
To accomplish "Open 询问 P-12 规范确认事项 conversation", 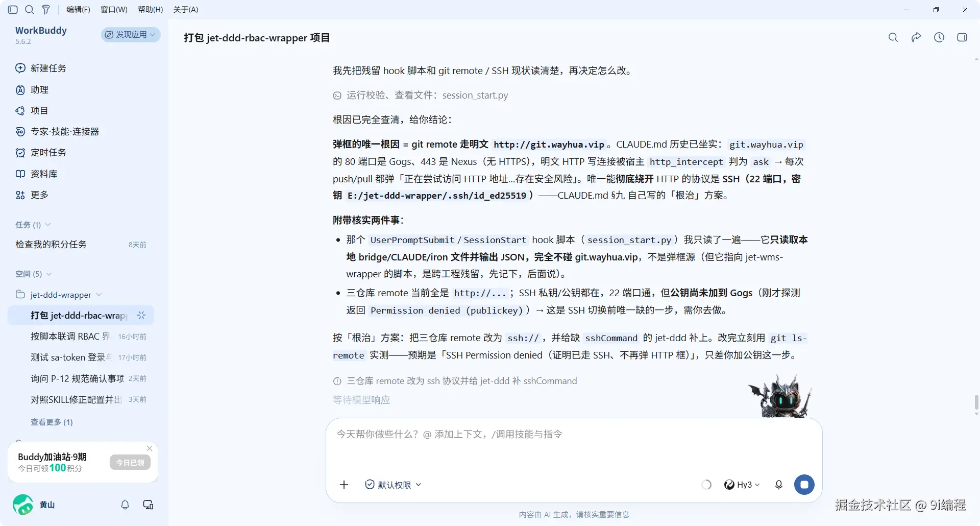I will coord(81,378).
